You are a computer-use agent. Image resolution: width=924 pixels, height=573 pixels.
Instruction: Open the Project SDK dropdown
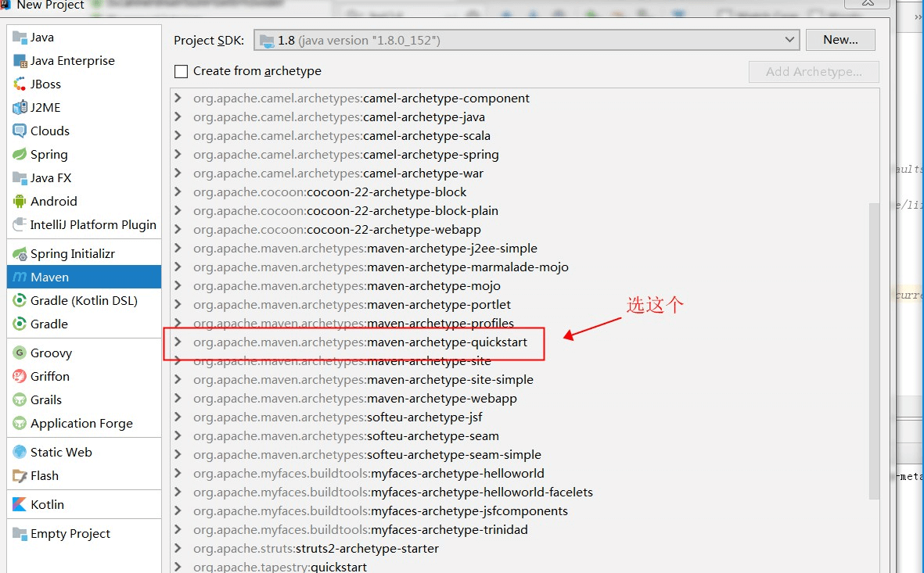pyautogui.click(x=527, y=40)
